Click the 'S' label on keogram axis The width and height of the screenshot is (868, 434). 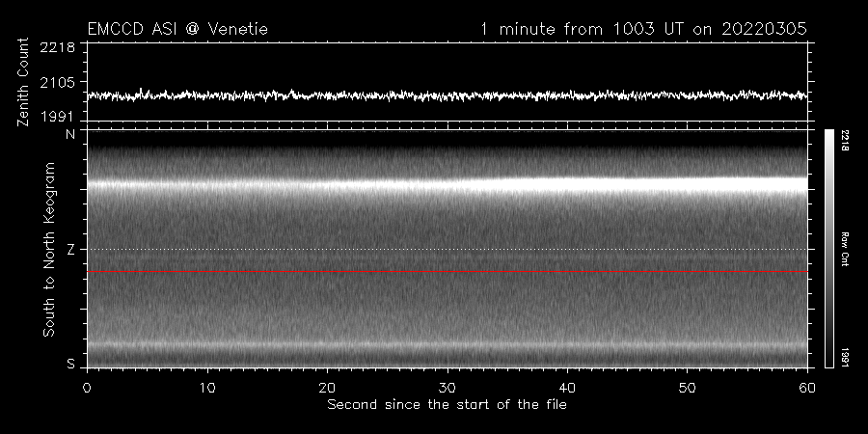[70, 364]
